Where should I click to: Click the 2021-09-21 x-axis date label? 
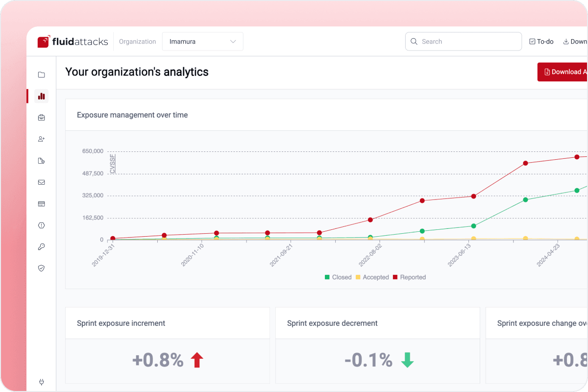[281, 255]
